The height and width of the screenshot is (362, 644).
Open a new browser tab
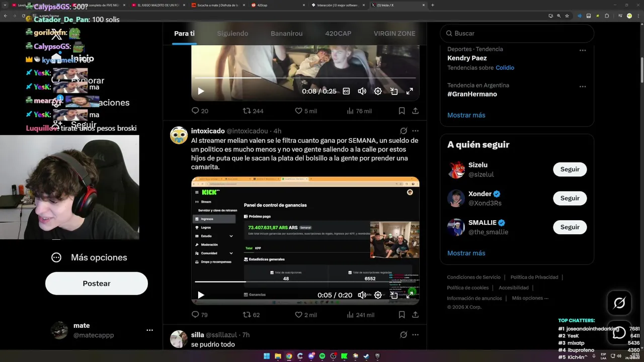(x=433, y=5)
